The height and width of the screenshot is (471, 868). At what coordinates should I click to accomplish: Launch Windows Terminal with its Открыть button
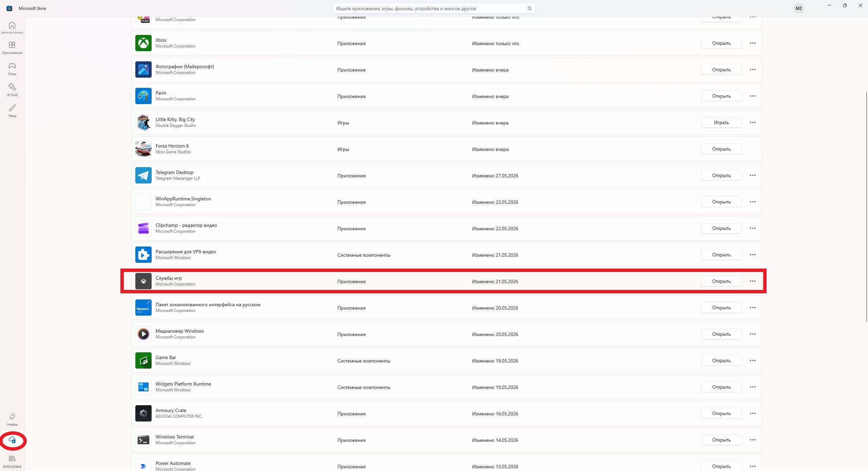click(721, 440)
